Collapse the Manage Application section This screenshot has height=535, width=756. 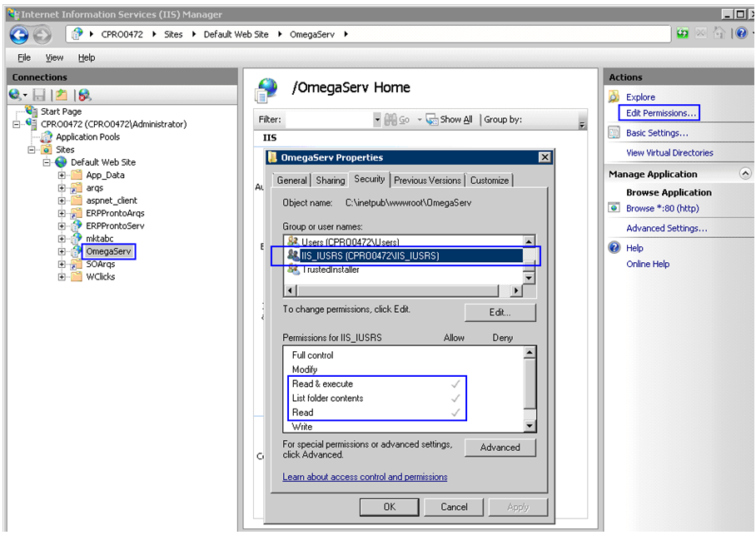coord(745,174)
